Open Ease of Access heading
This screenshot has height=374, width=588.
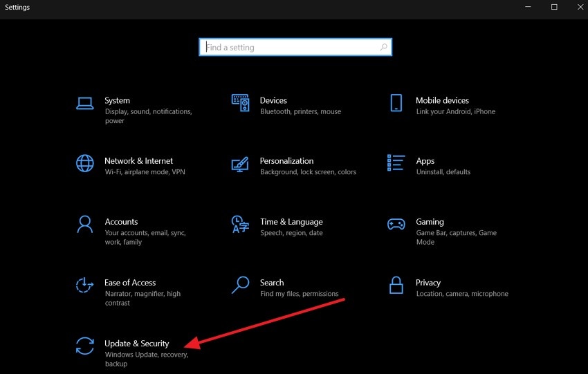tap(130, 283)
